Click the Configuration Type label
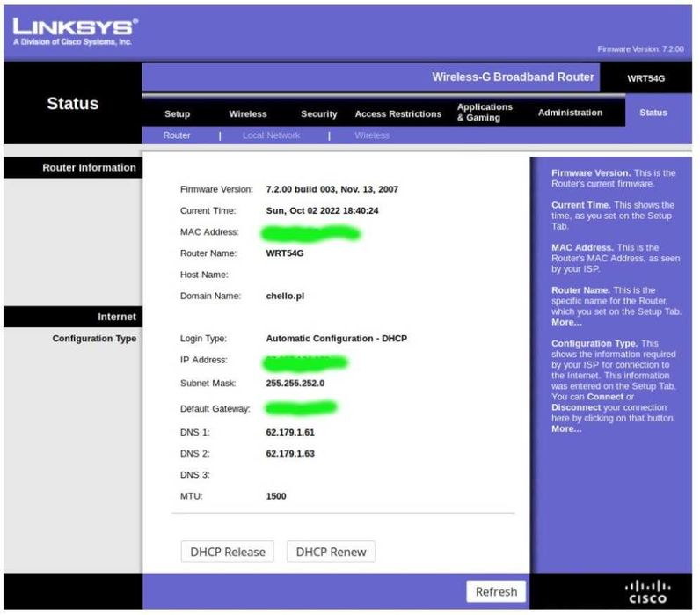Screen dimensions: 700x615 [94, 339]
